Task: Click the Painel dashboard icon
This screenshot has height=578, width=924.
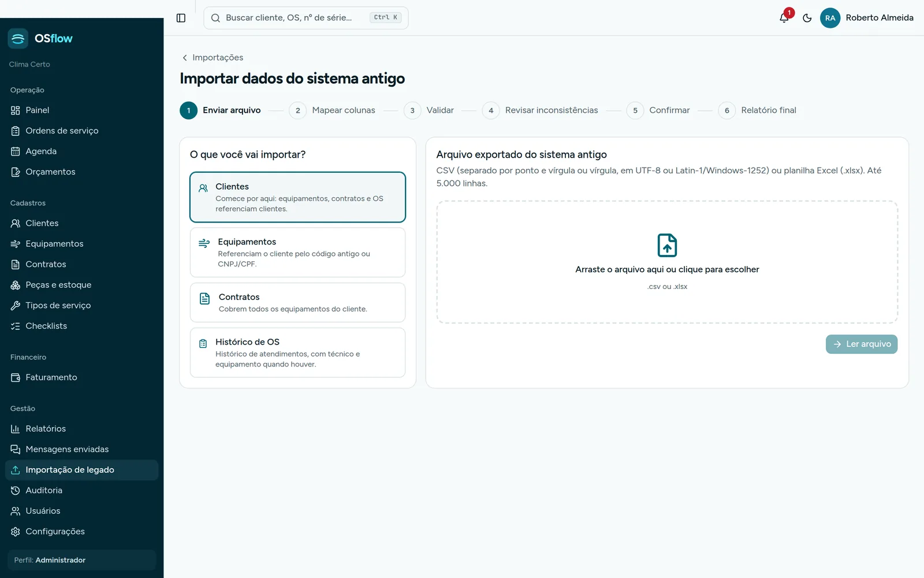Action: (16, 110)
